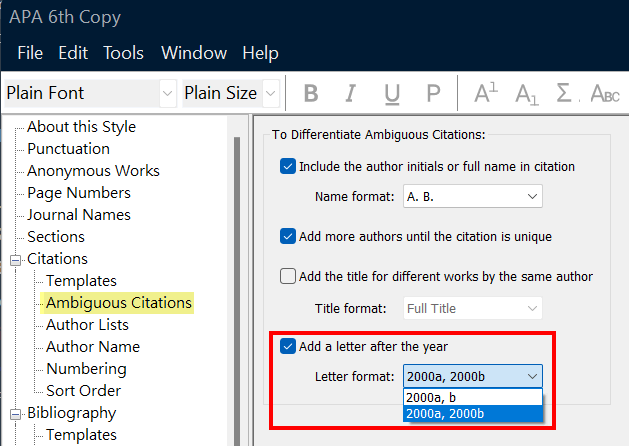The image size is (629, 446).
Task: Apply Plain text formatting
Action: (x=433, y=93)
